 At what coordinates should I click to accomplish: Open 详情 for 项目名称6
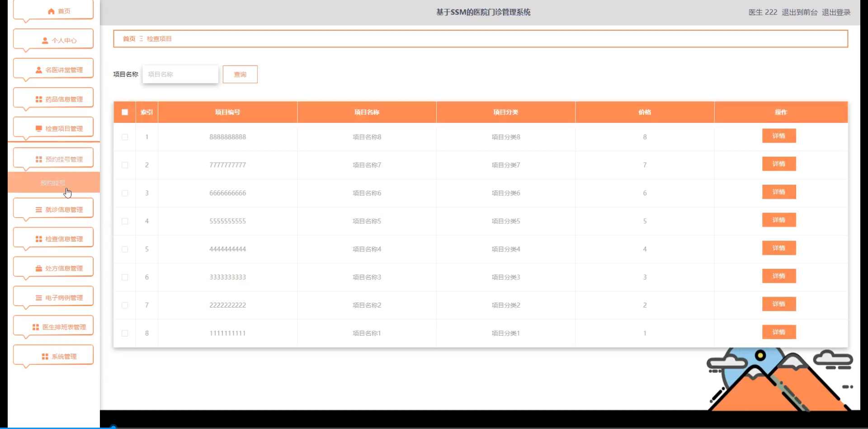click(779, 192)
